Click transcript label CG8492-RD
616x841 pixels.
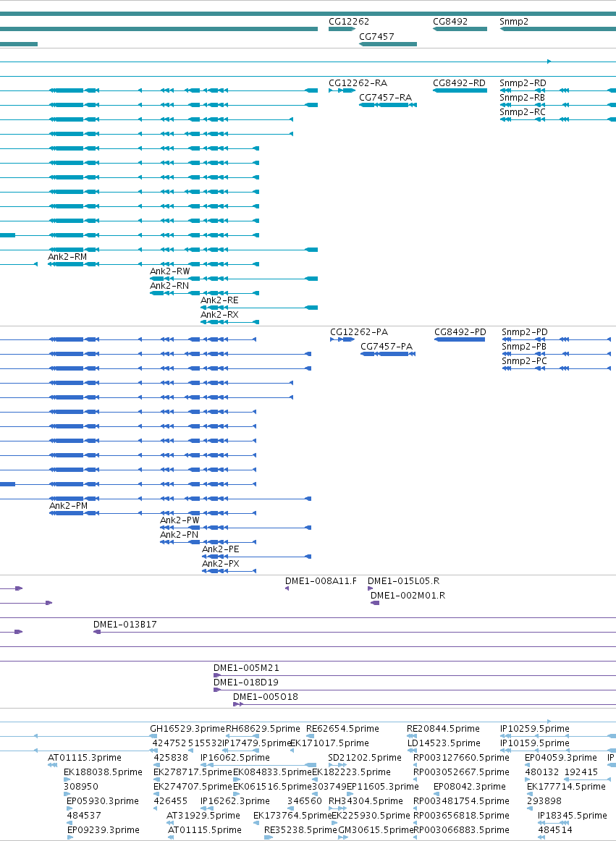pyautogui.click(x=459, y=83)
